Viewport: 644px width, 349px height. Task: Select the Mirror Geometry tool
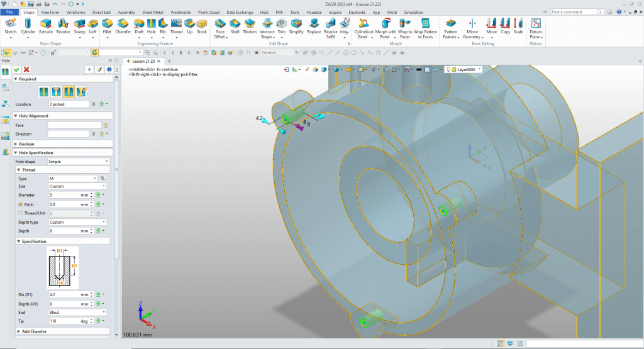[472, 26]
